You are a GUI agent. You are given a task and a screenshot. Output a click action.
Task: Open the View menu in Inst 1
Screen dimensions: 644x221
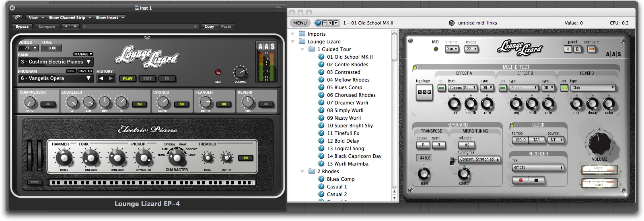(x=36, y=18)
